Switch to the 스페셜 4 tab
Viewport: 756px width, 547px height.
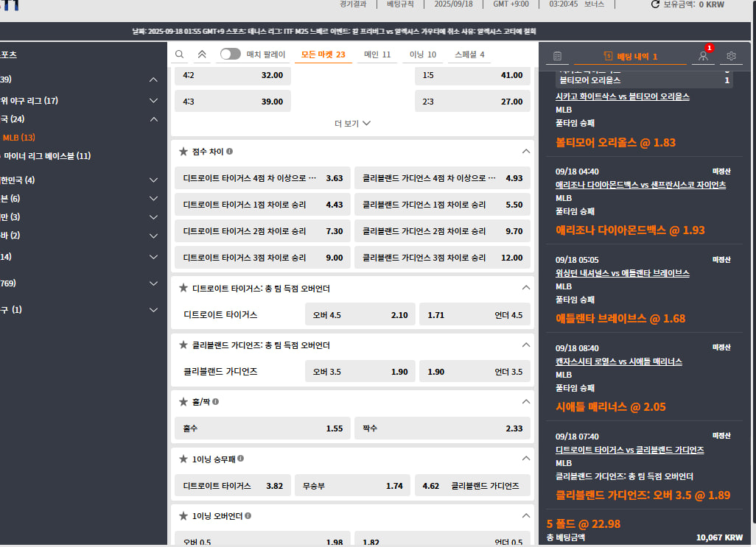pyautogui.click(x=469, y=54)
